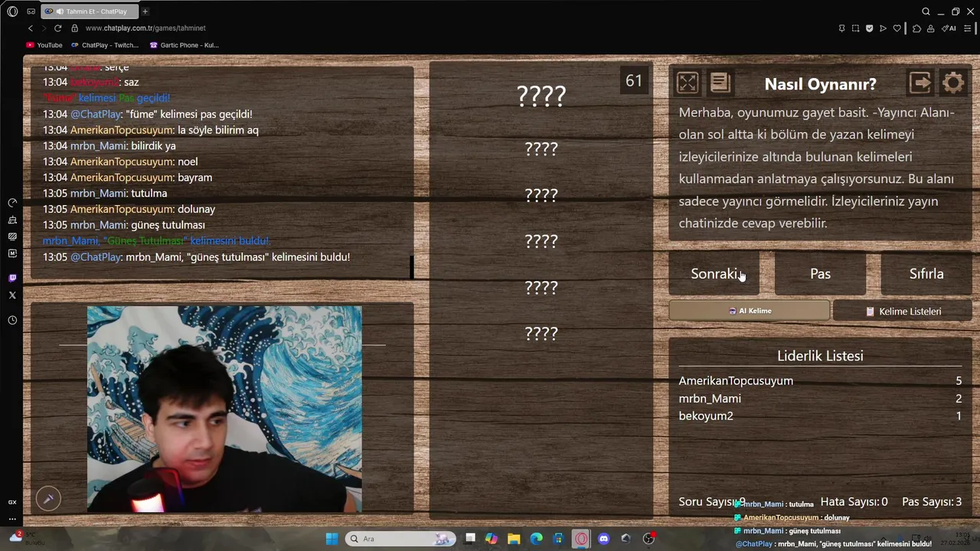Click the site security lock icon
Image resolution: width=980 pixels, height=551 pixels.
[x=74, y=28]
